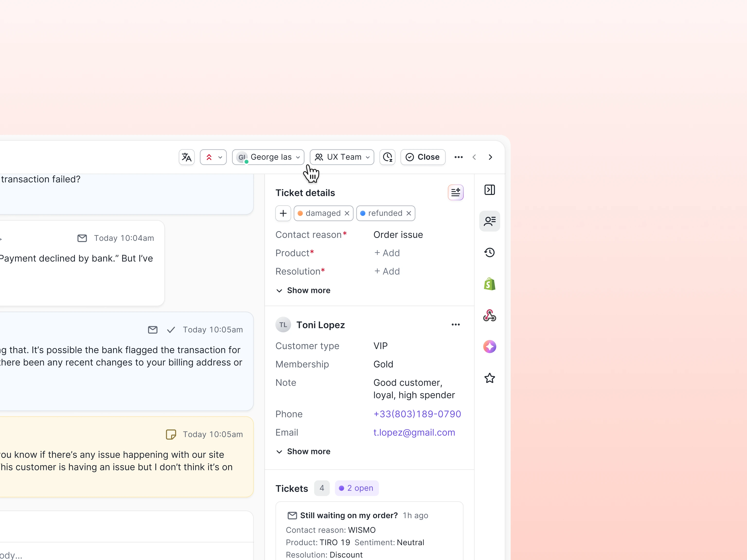The width and height of the screenshot is (747, 560).
Task: Edit the VIP customer type value
Action: 381,346
